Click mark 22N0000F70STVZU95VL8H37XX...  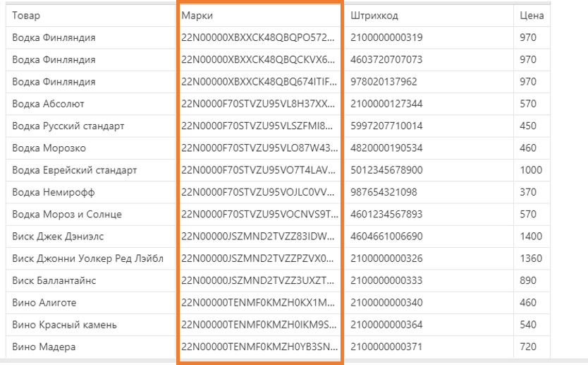(x=258, y=104)
